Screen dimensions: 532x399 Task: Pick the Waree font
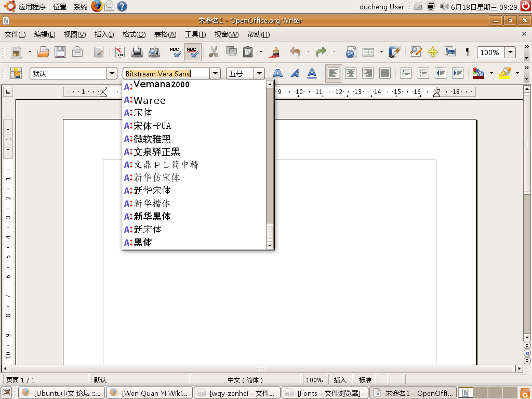194,100
